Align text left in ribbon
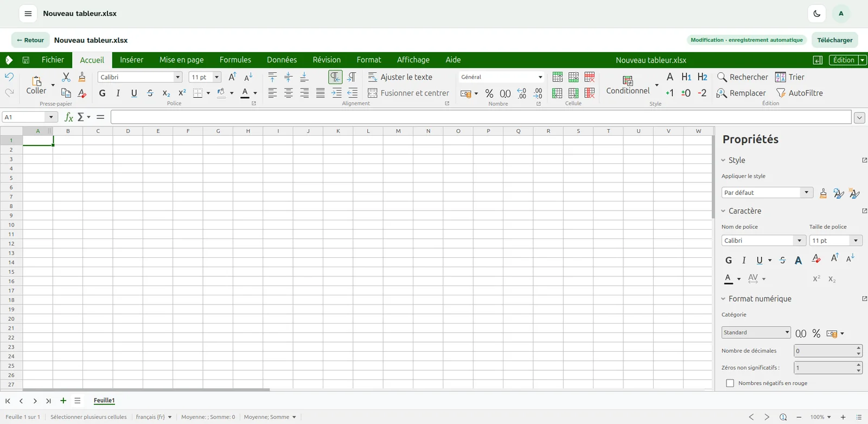This screenshot has width=868, height=424. click(x=272, y=93)
